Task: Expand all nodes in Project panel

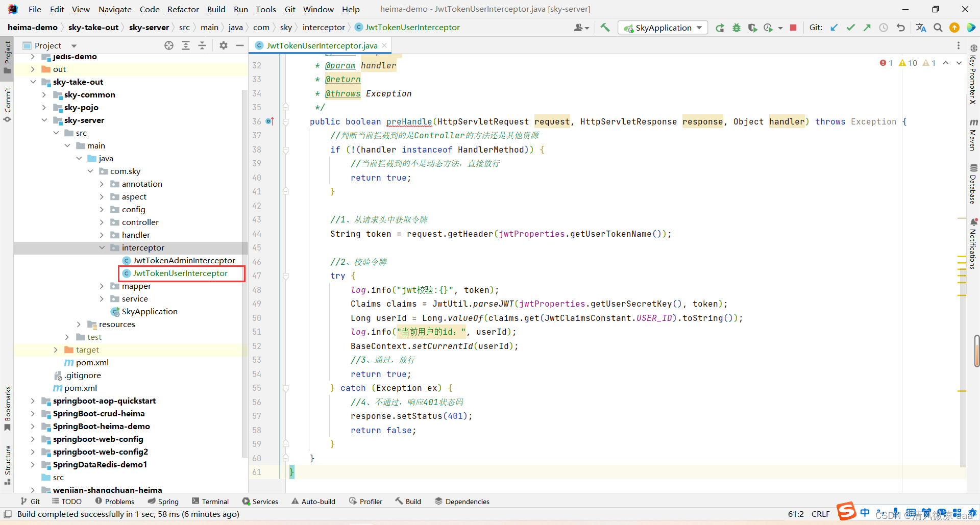Action: click(186, 45)
